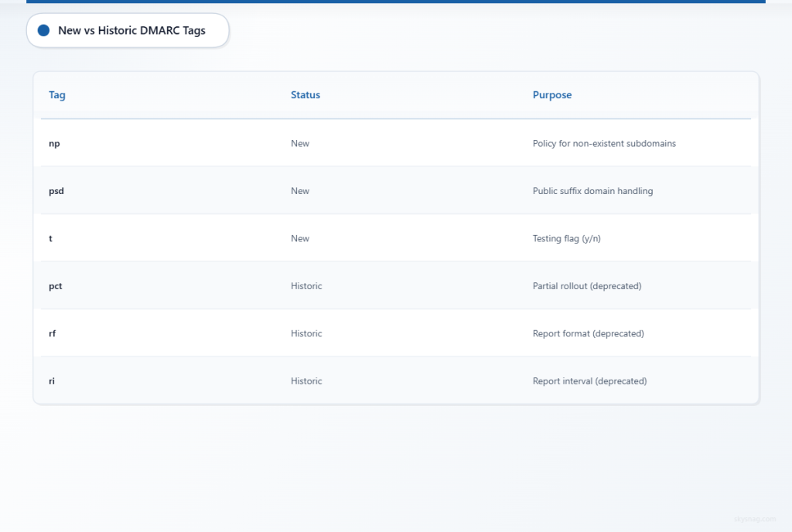Select the 't' tag cell
The height and width of the screenshot is (532, 792).
(x=50, y=238)
